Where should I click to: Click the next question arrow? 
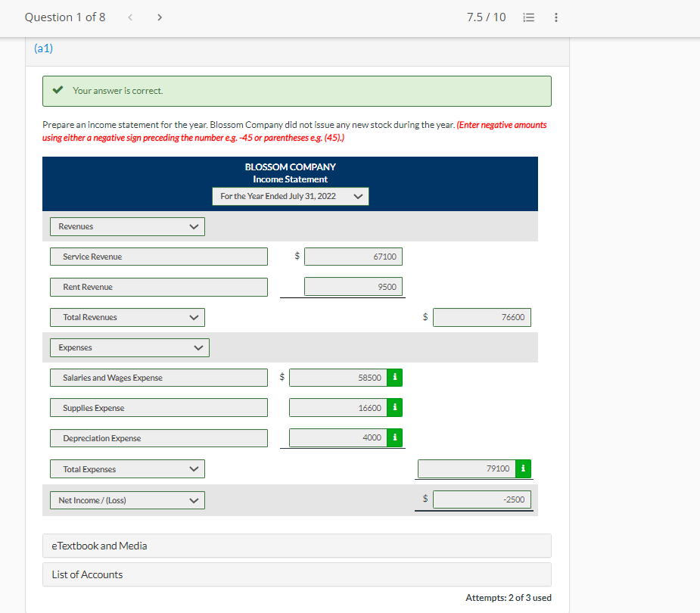pyautogui.click(x=159, y=16)
